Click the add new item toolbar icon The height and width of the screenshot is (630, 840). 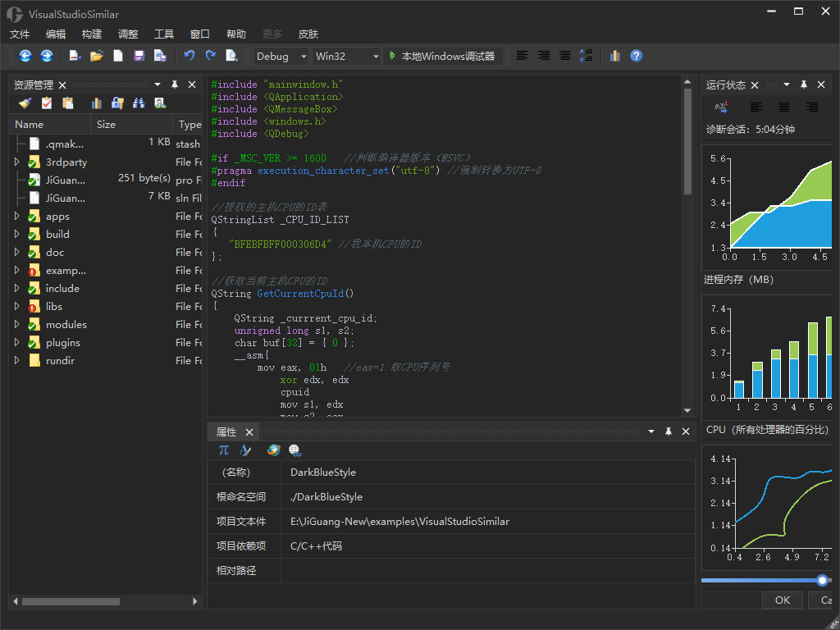tap(75, 56)
